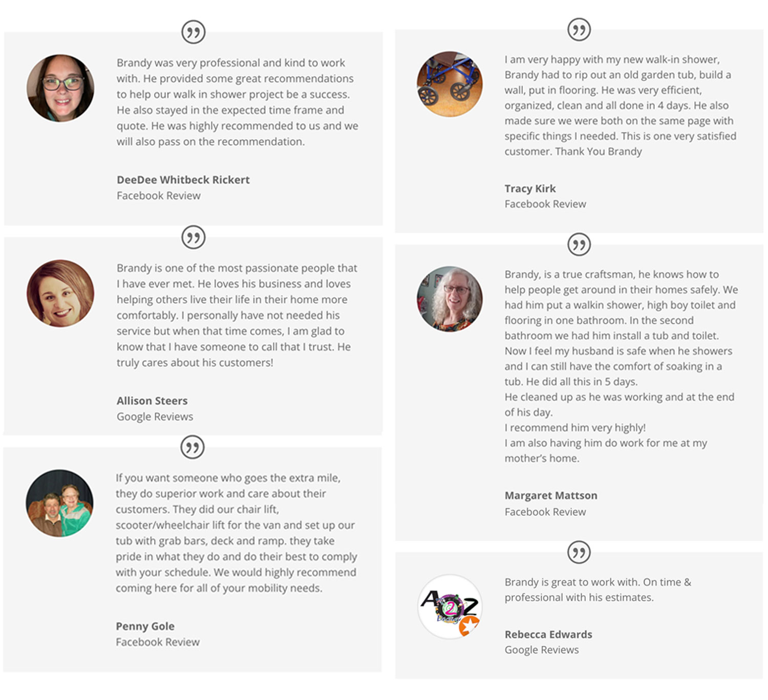This screenshot has height=700, width=768.
Task: Click Rebecca Edwards' A2Z logo avatar
Action: pyautogui.click(x=450, y=606)
